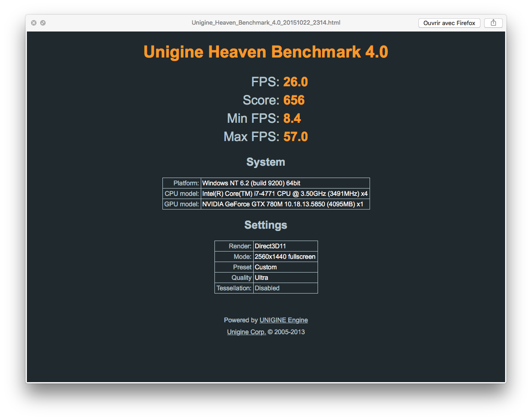
Task: Click the Intel Core i7-4771 CPU cell
Action: (x=285, y=194)
